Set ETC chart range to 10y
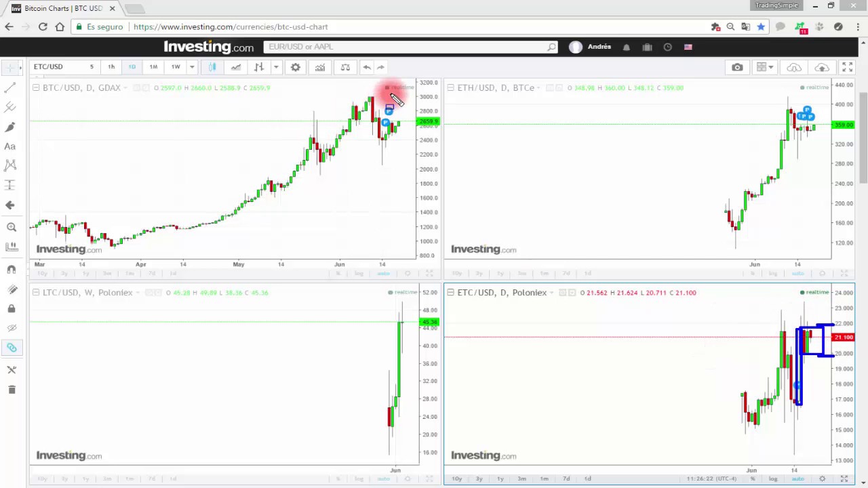Screen dimensions: 868x488 pos(457,479)
